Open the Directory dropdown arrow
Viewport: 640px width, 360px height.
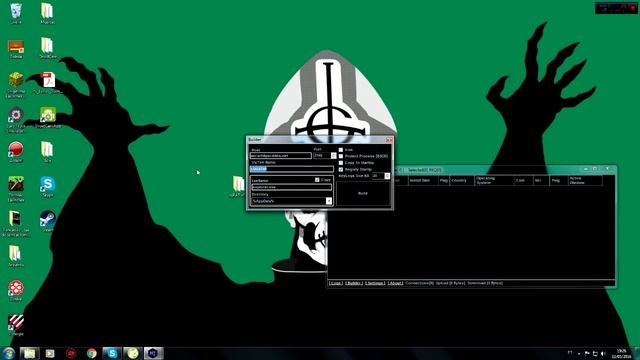329,201
